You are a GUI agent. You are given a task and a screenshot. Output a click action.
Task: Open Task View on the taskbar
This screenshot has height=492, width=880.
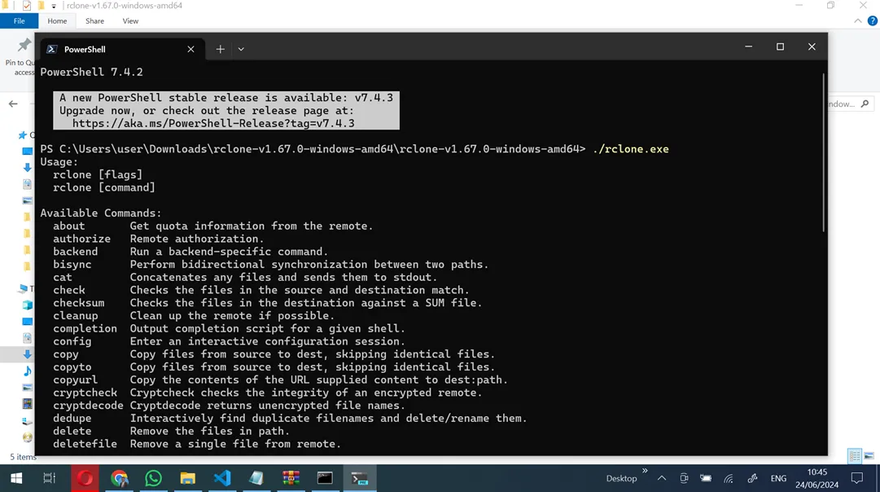click(x=49, y=478)
